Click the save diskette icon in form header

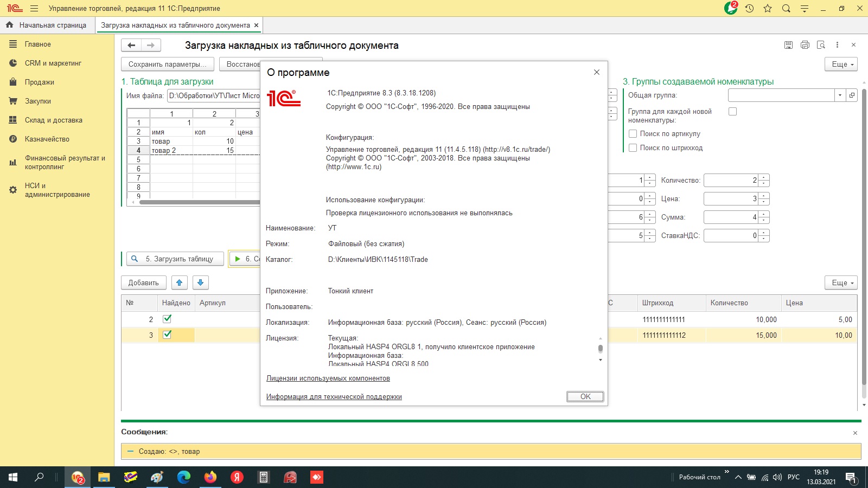(788, 45)
